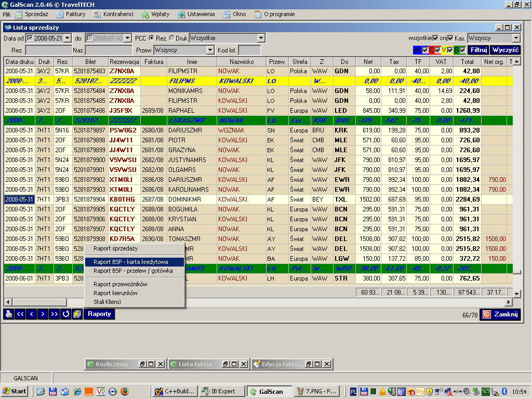
Task: Open Windows Media Player quick launch icon
Action: click(x=113, y=392)
